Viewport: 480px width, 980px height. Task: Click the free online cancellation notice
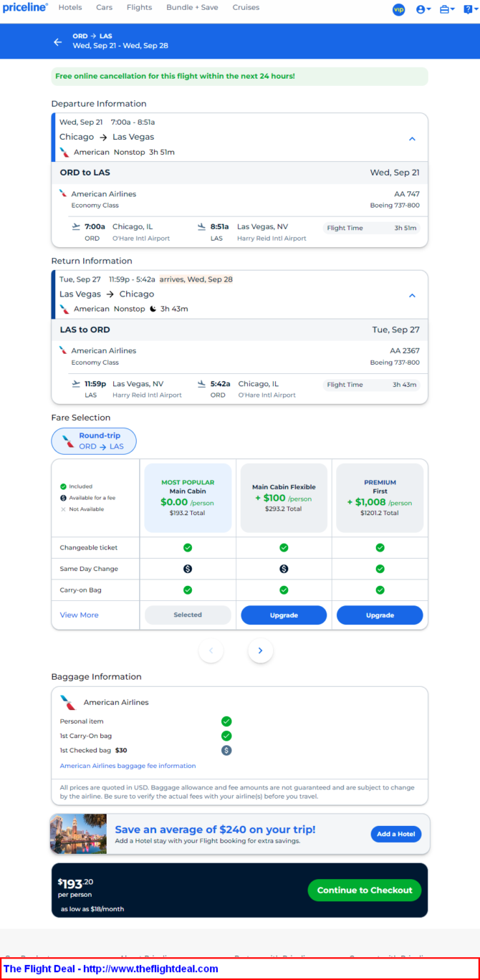coord(240,76)
